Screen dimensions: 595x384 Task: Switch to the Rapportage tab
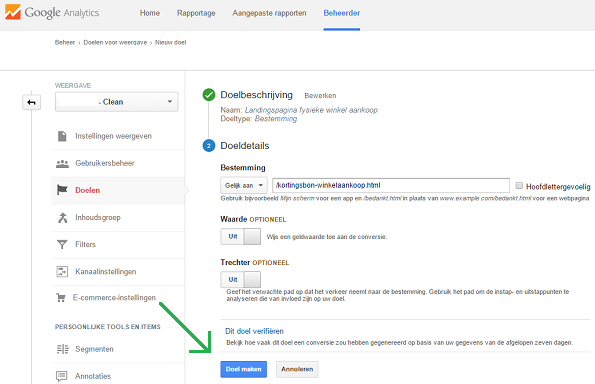tap(196, 13)
